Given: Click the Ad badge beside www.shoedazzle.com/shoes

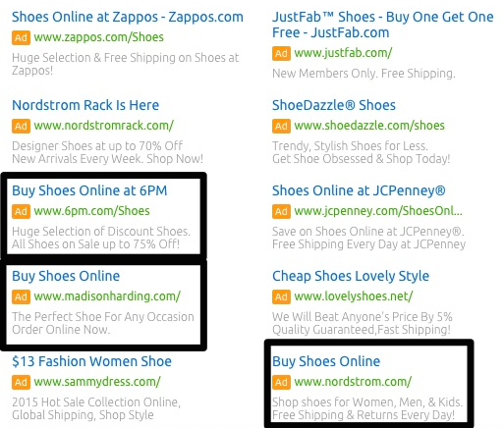Looking at the screenshot, I should click(x=281, y=126).
